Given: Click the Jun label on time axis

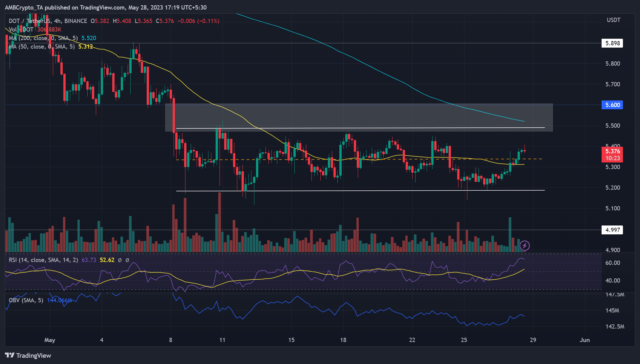Looking at the screenshot, I should pos(585,340).
